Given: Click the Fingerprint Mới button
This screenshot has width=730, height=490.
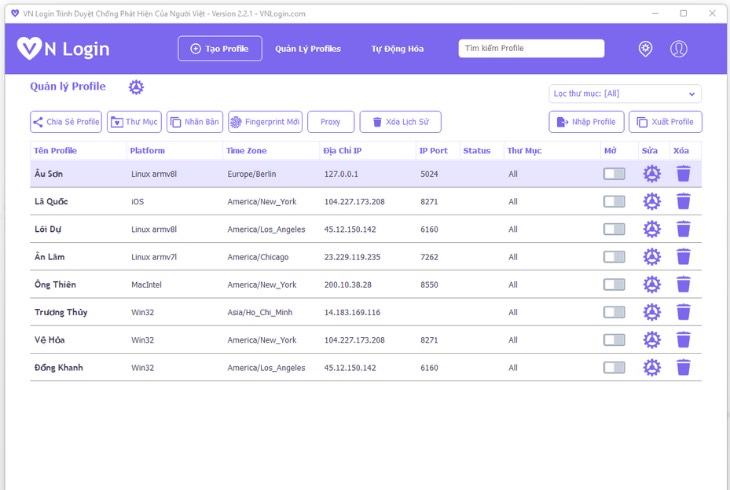Looking at the screenshot, I should point(265,122).
